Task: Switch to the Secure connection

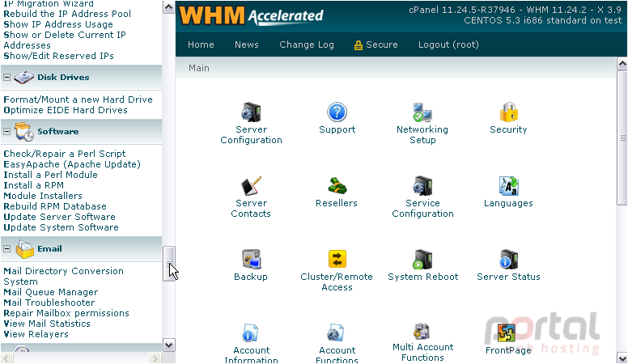Action: (382, 44)
